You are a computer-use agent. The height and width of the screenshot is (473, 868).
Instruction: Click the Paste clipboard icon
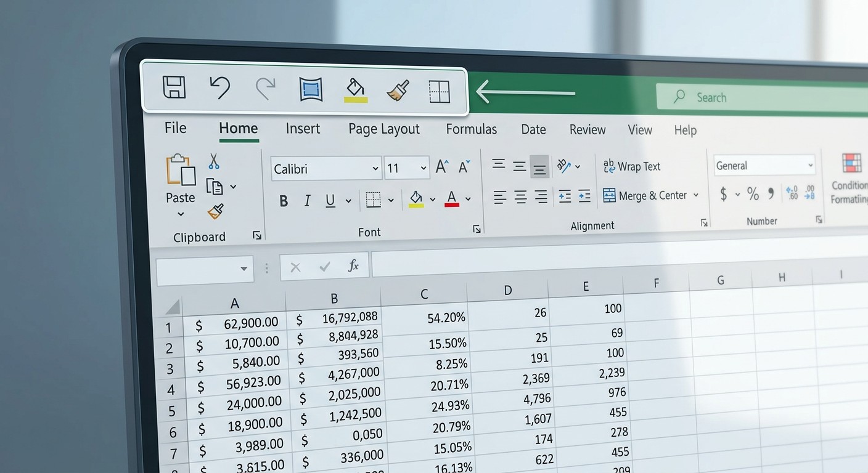point(181,170)
